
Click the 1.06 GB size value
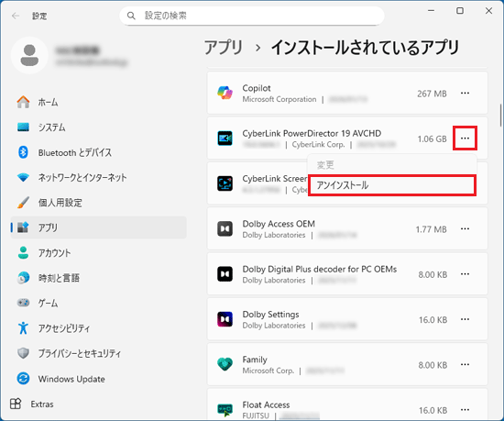click(432, 138)
